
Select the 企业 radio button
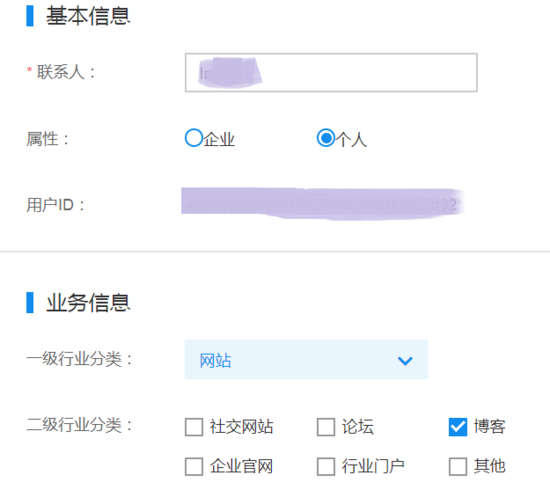[x=194, y=138]
